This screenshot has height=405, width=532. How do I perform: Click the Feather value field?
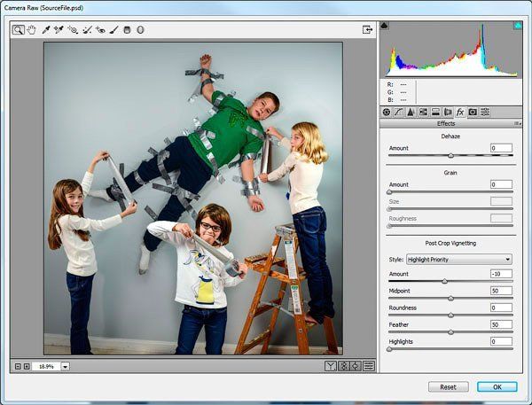tap(501, 324)
